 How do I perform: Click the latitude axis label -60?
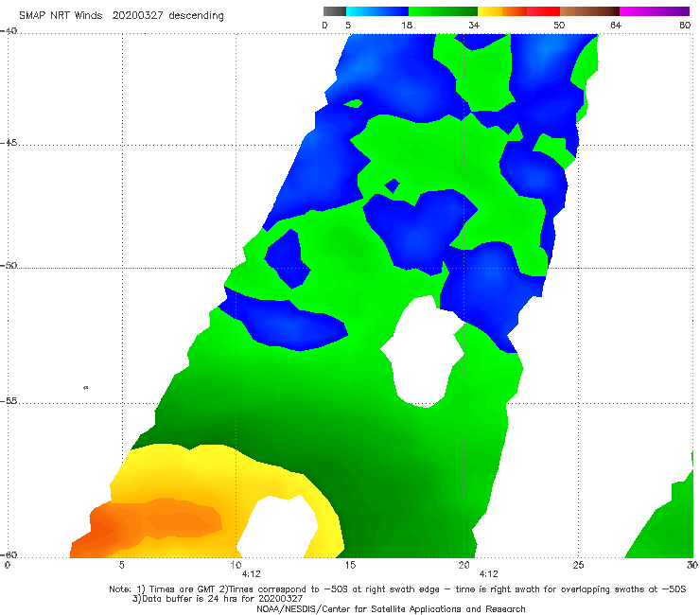pyautogui.click(x=9, y=554)
